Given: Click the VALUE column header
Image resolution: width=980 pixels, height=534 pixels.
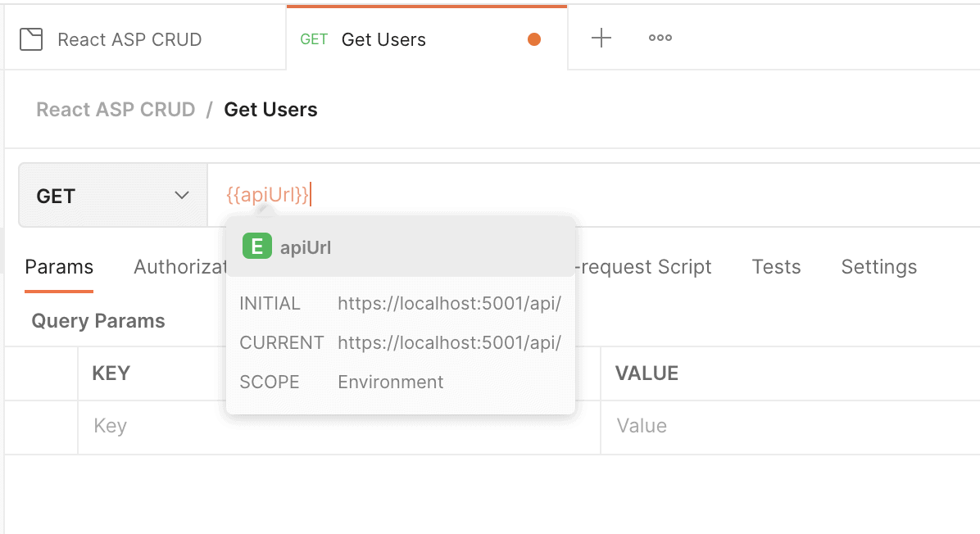Looking at the screenshot, I should point(647,373).
